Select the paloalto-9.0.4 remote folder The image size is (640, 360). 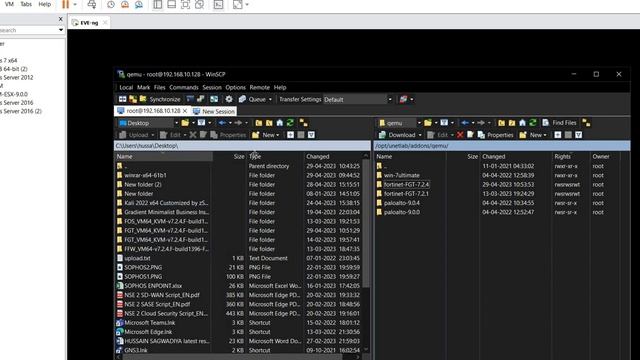(402, 203)
